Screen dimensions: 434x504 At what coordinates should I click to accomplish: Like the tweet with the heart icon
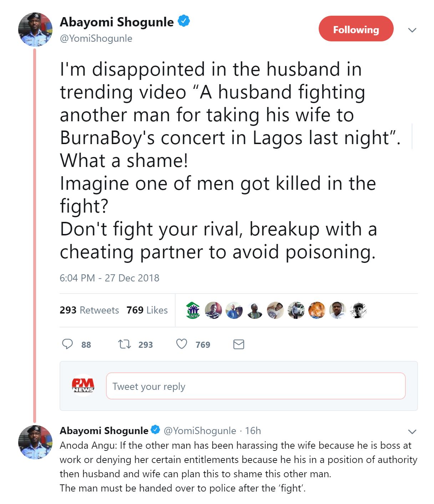182,344
